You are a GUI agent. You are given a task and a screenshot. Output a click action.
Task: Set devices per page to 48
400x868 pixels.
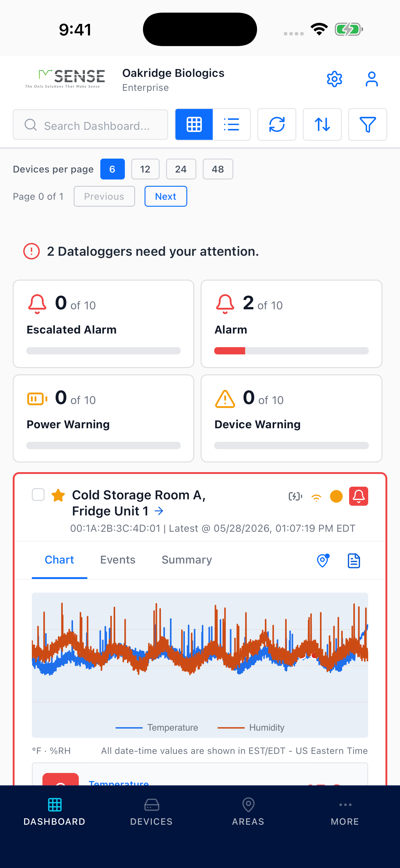(218, 169)
